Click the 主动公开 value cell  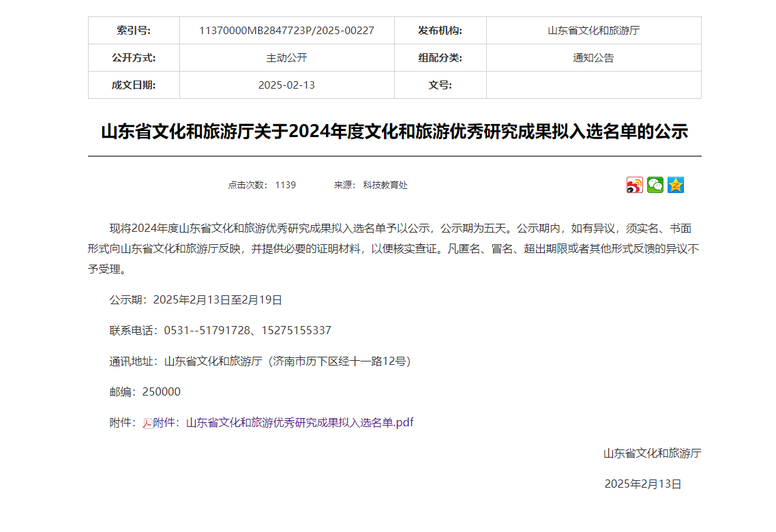point(286,58)
